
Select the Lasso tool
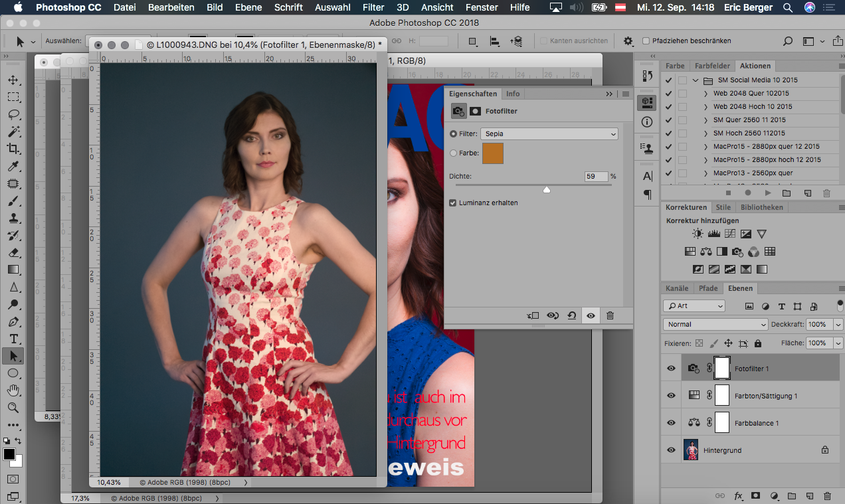[x=13, y=114]
